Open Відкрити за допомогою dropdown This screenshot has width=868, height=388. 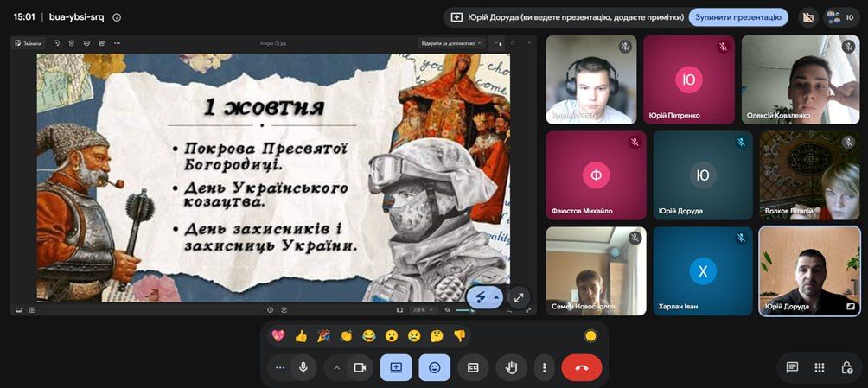point(451,42)
